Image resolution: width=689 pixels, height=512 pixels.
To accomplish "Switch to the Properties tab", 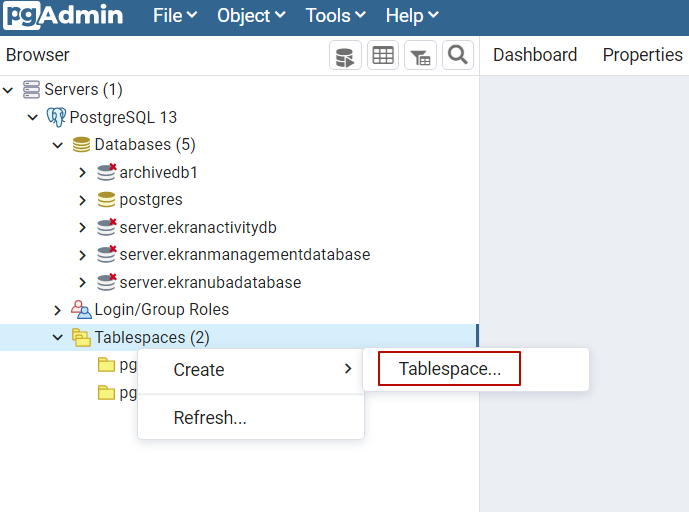I will (642, 55).
